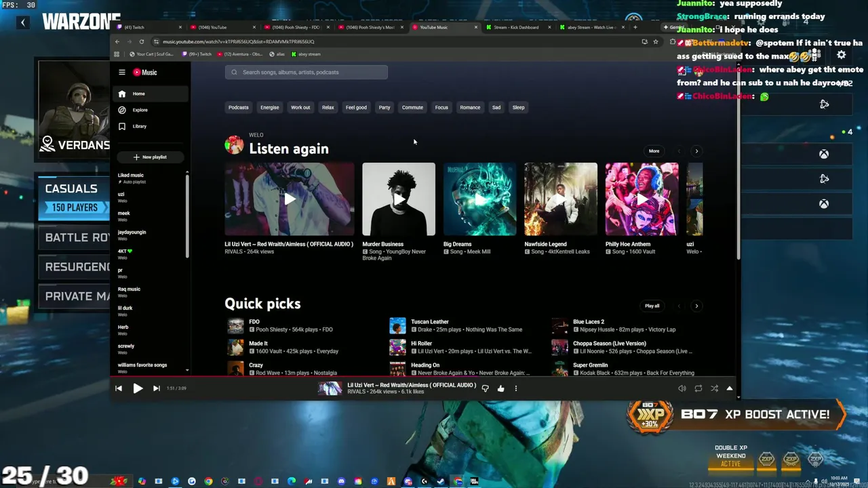This screenshot has height=488, width=868.
Task: Click the search songs input field
Action: tap(307, 72)
